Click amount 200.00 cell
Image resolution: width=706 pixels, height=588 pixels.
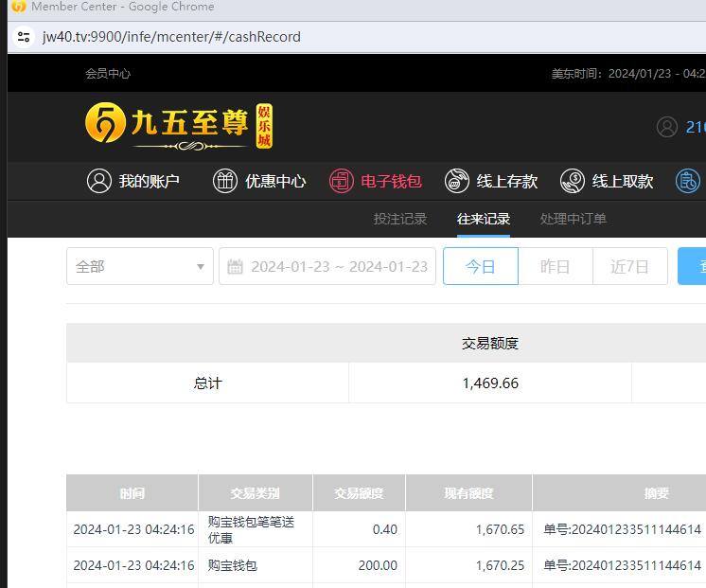click(359, 565)
